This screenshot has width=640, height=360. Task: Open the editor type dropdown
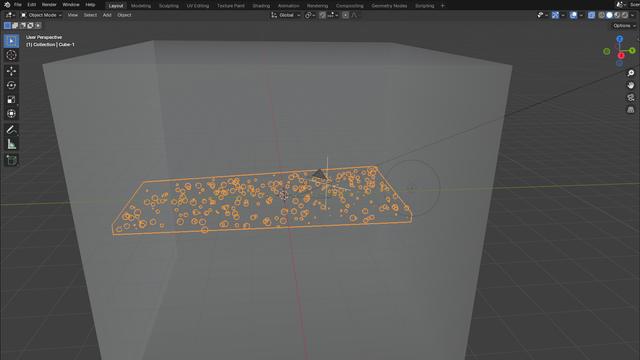coord(10,15)
